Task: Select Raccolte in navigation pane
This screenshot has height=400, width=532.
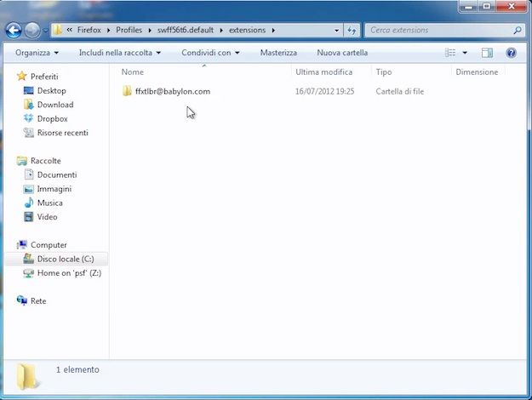Action: [x=46, y=161]
